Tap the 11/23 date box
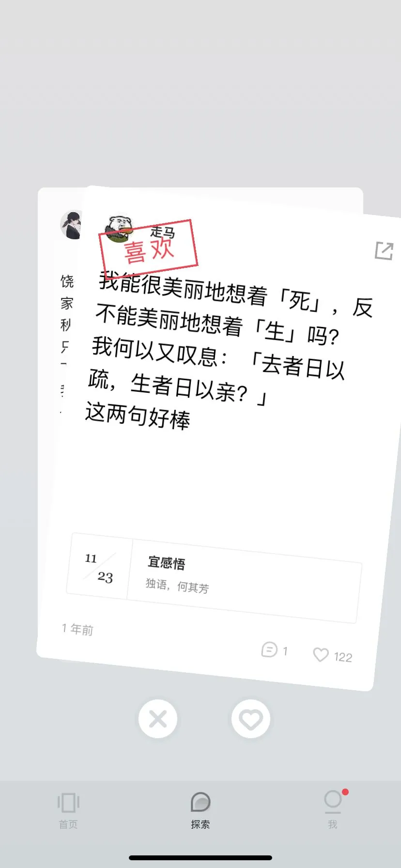 pos(99,567)
